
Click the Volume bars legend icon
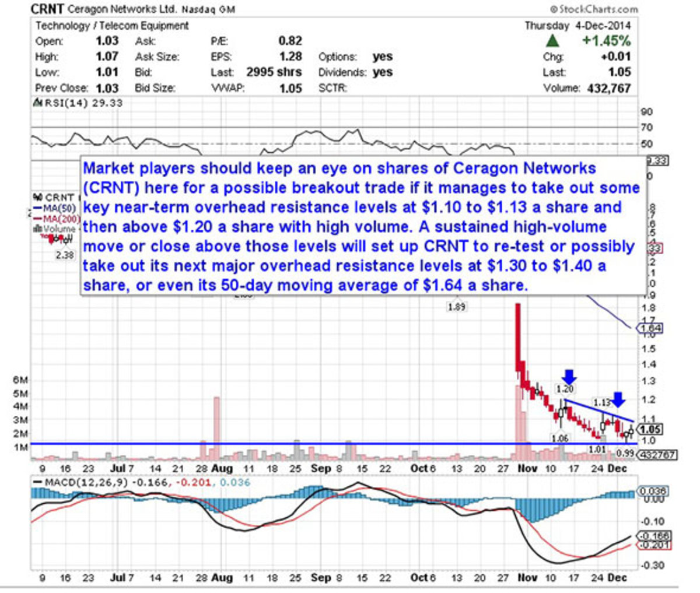coord(37,230)
